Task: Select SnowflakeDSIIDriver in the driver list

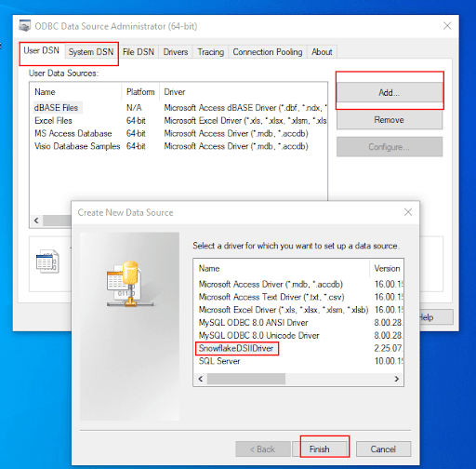Action: pyautogui.click(x=236, y=348)
